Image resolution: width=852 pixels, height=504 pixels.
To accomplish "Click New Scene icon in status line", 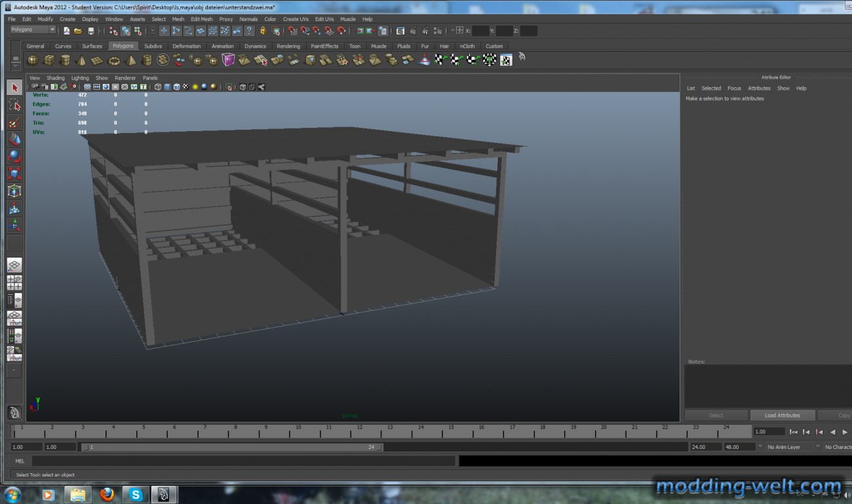I will click(x=67, y=31).
